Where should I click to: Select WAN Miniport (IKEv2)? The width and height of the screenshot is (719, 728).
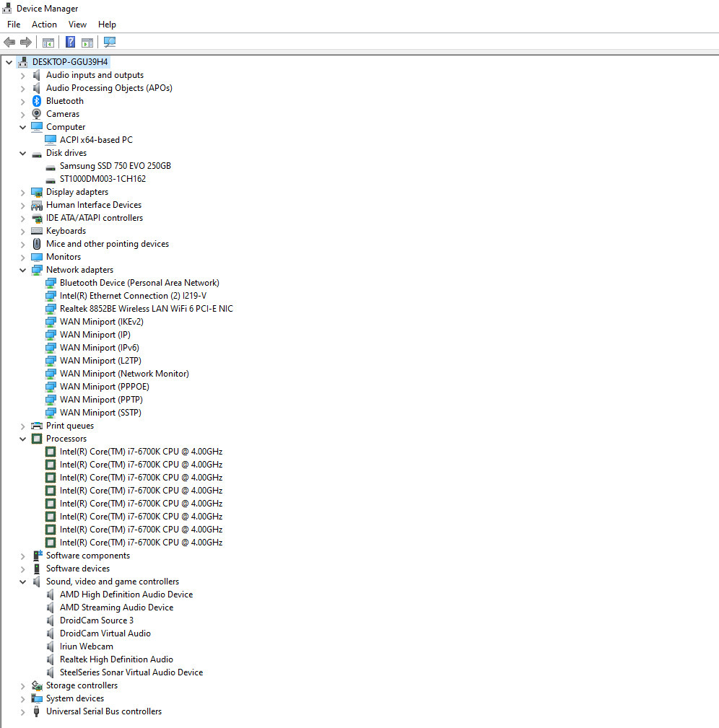[101, 322]
